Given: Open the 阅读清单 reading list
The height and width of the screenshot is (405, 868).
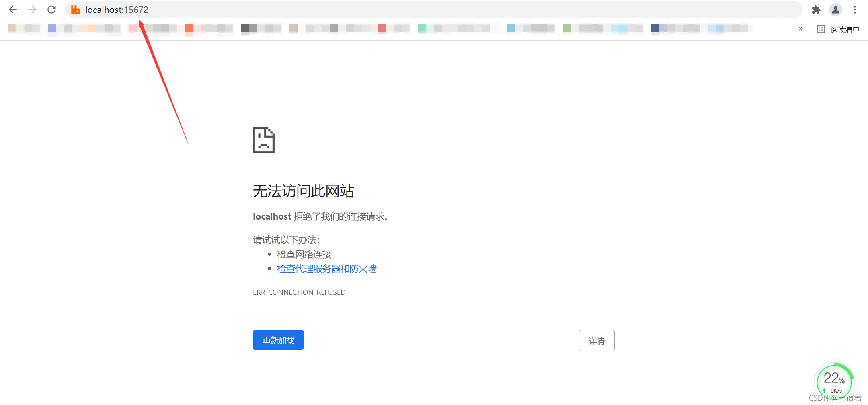Looking at the screenshot, I should coord(838,29).
